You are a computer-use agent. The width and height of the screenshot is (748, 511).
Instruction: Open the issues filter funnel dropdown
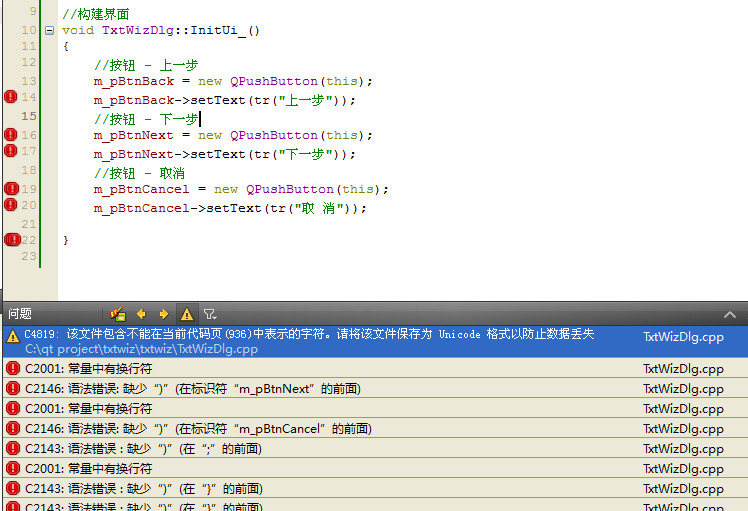[210, 314]
